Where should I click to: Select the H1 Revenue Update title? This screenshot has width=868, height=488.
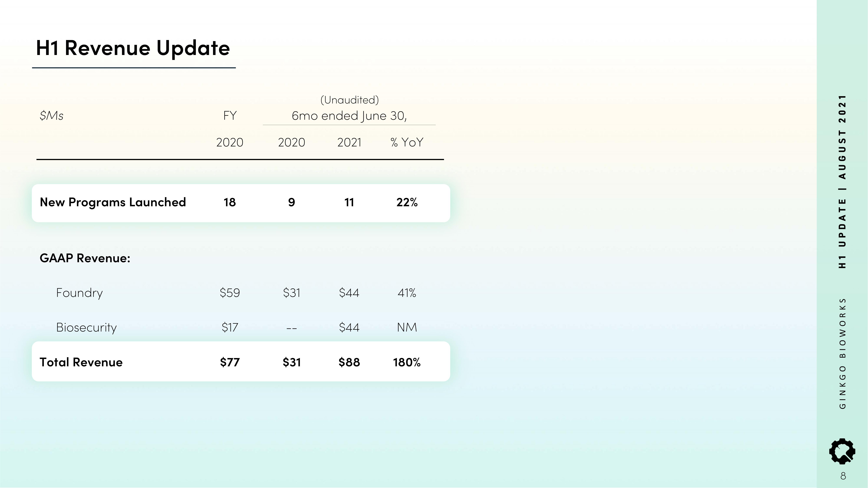[x=133, y=48]
